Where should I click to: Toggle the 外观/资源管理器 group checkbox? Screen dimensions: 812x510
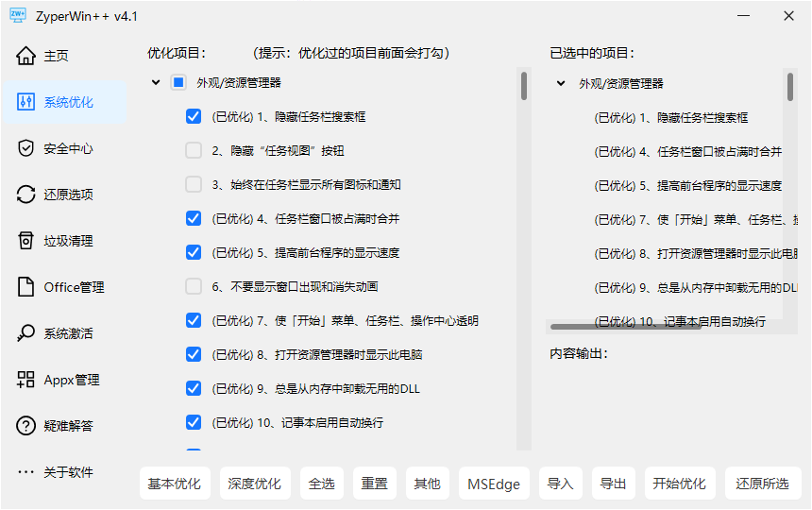tap(178, 83)
